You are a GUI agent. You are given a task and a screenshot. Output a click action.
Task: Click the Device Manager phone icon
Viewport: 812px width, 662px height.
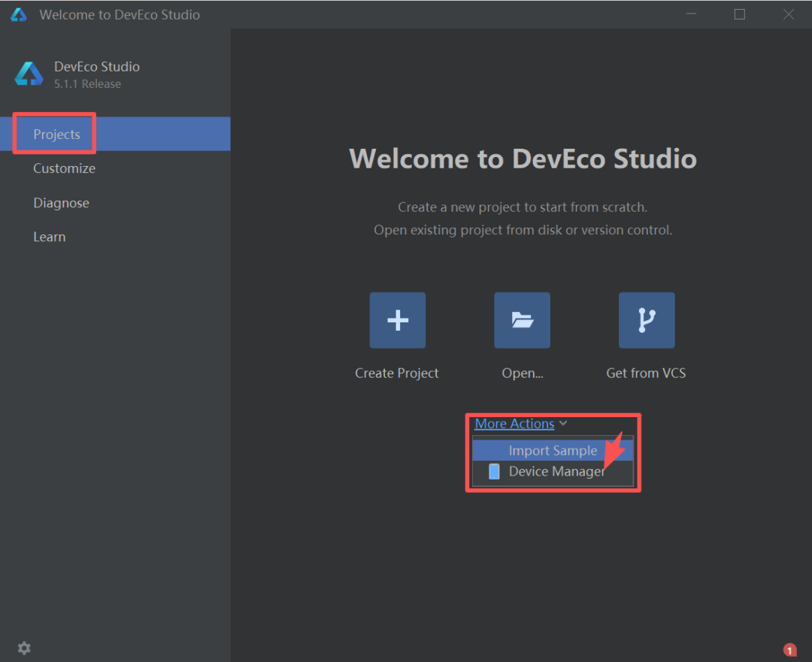point(494,472)
